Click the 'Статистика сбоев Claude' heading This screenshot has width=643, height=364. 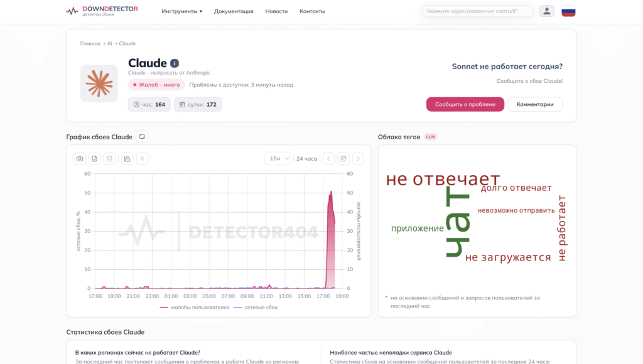coord(105,332)
